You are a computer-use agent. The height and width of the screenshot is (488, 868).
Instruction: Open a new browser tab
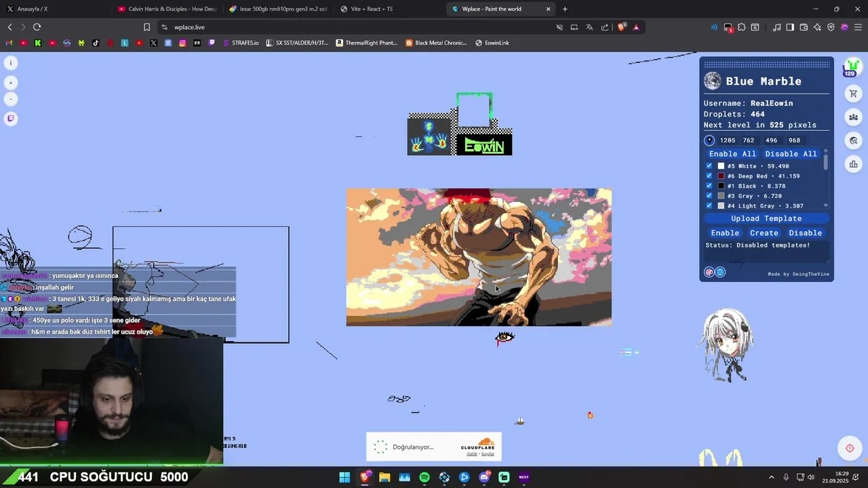(x=565, y=9)
